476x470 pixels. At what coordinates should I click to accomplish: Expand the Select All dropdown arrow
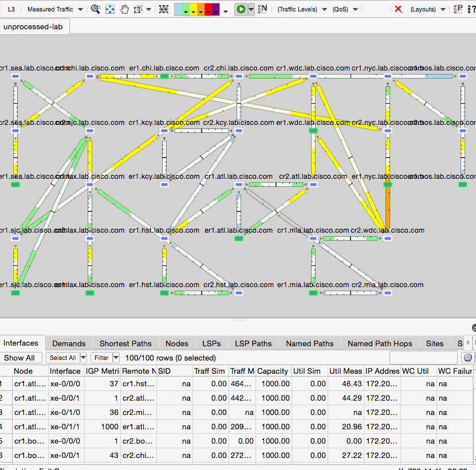tap(84, 358)
